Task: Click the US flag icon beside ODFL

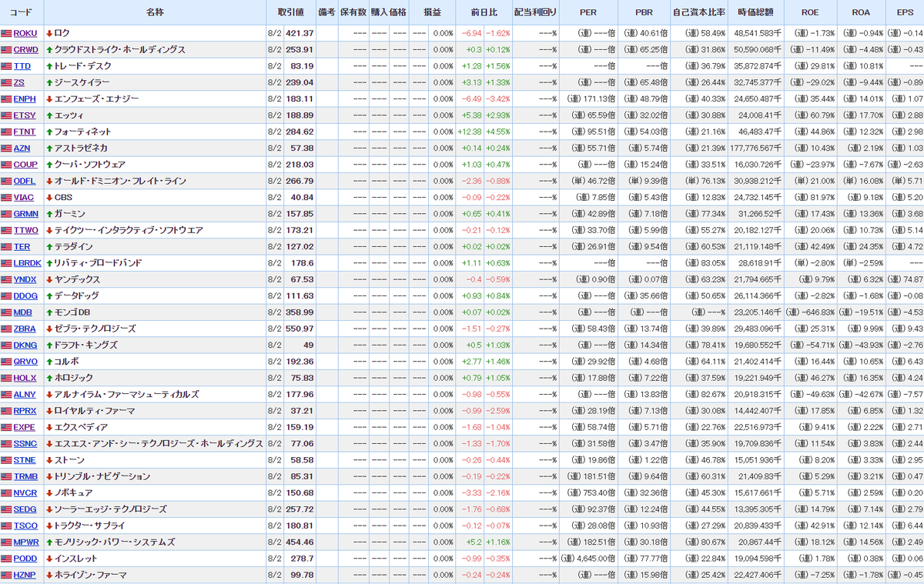Action: tap(7, 181)
